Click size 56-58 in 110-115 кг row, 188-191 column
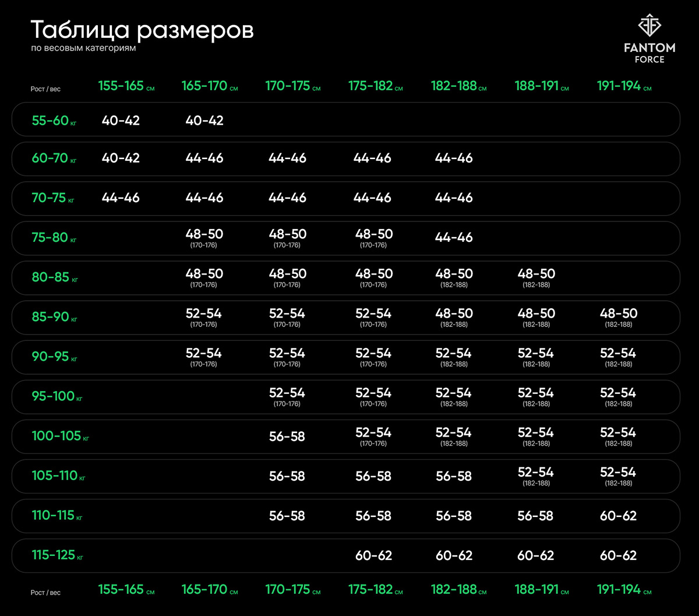Viewport: 699px width, 616px height. [535, 516]
